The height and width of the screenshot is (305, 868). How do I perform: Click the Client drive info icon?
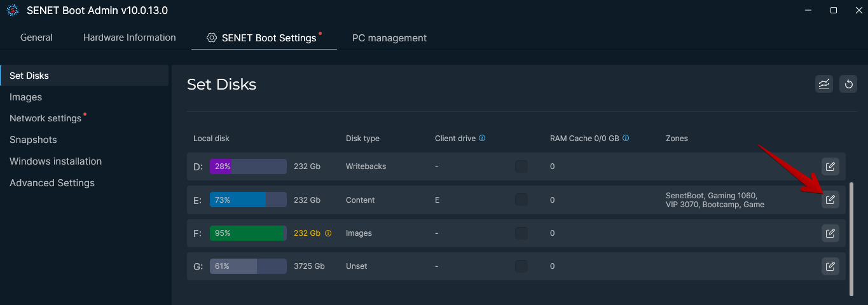pyautogui.click(x=482, y=138)
